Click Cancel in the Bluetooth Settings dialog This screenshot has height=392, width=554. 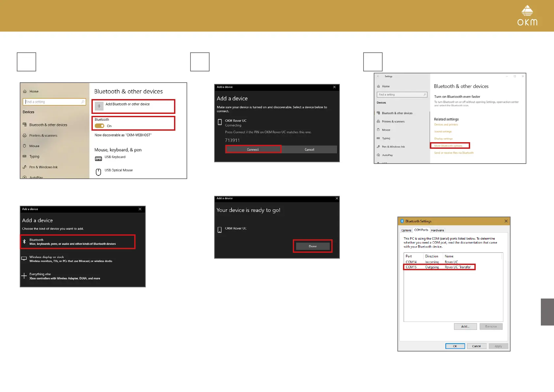476,346
